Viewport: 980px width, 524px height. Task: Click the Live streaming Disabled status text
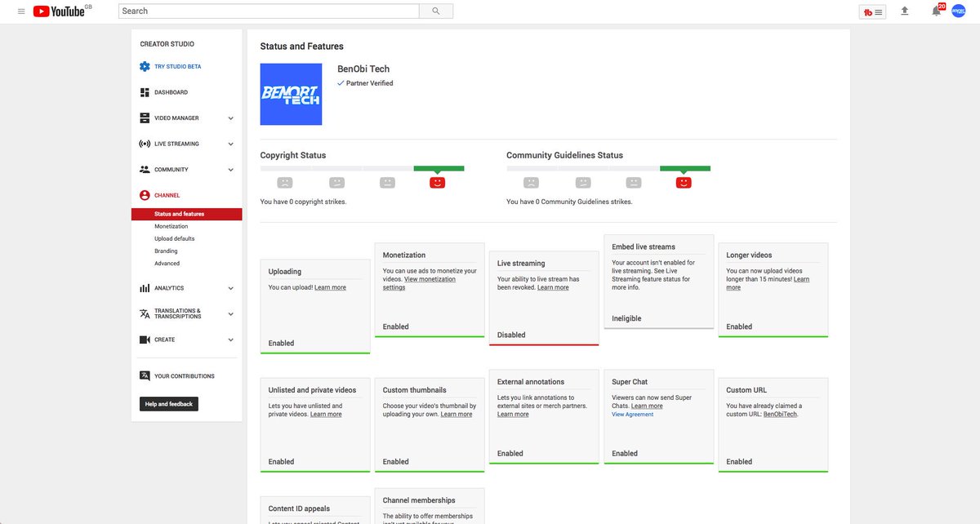click(511, 335)
